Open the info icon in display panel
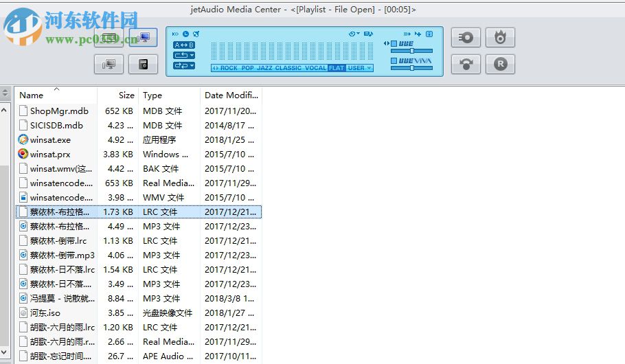 429,34
